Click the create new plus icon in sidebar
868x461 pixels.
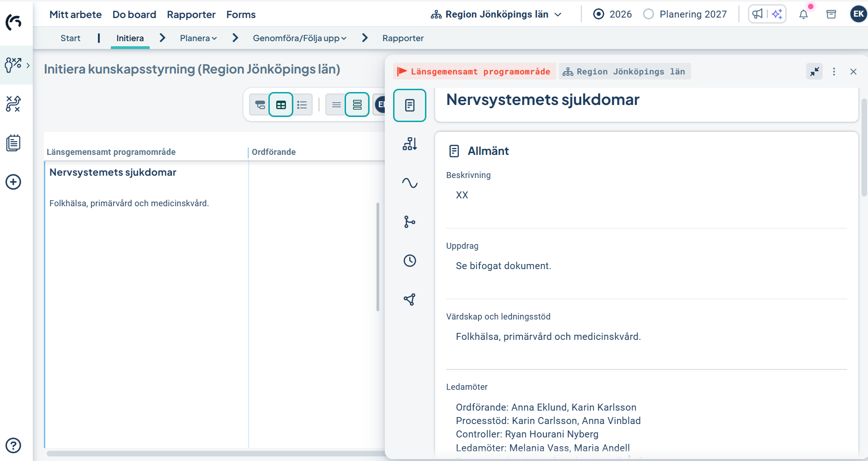point(13,182)
